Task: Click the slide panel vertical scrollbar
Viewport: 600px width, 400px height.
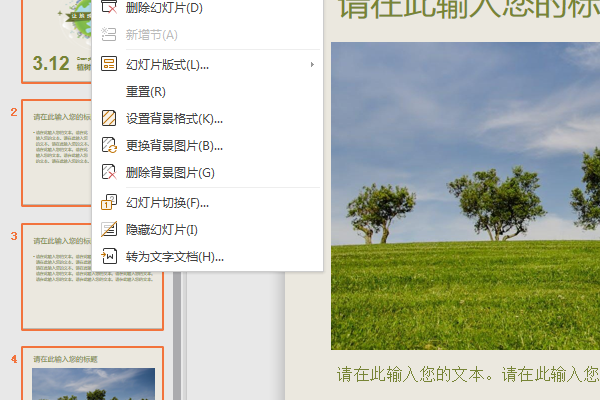Action: (x=177, y=336)
